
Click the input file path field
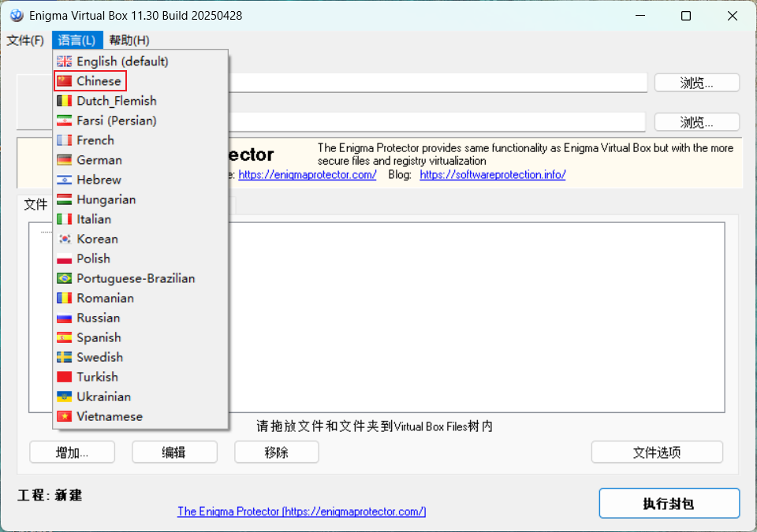[438, 83]
